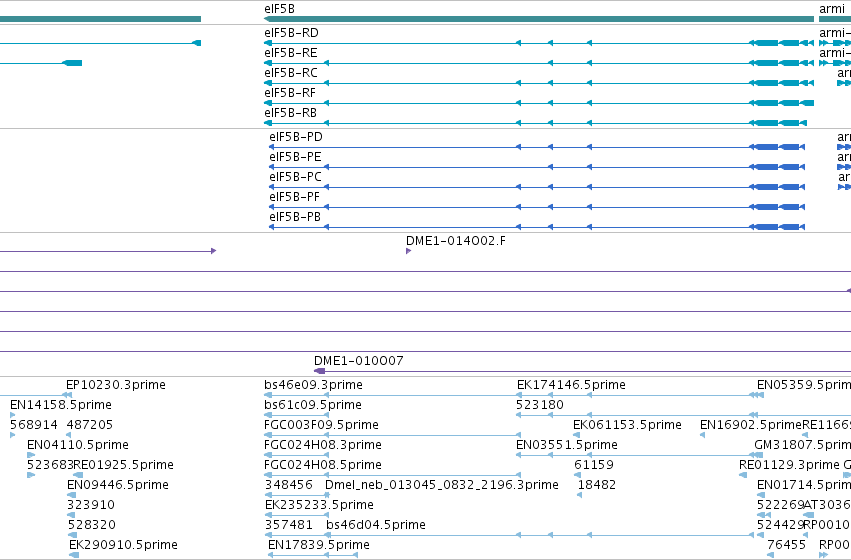Select EST FGC024H08.5prime
Viewport: 851px width, 560px height.
pyautogui.click(x=323, y=466)
